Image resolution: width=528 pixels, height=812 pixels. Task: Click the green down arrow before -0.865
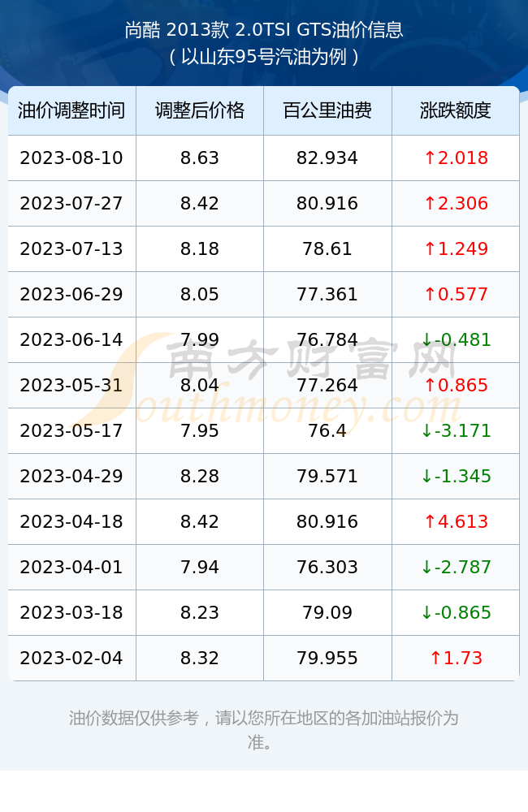tap(426, 612)
